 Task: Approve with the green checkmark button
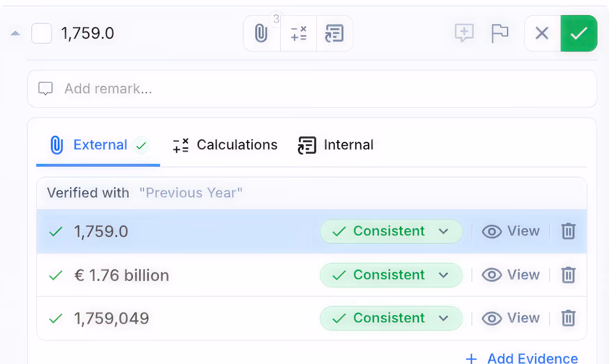click(579, 33)
